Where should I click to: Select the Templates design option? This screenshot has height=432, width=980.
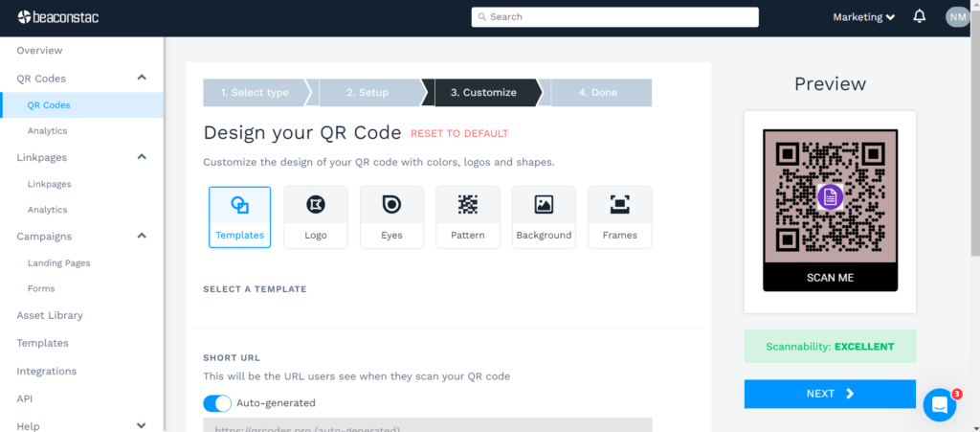click(239, 216)
